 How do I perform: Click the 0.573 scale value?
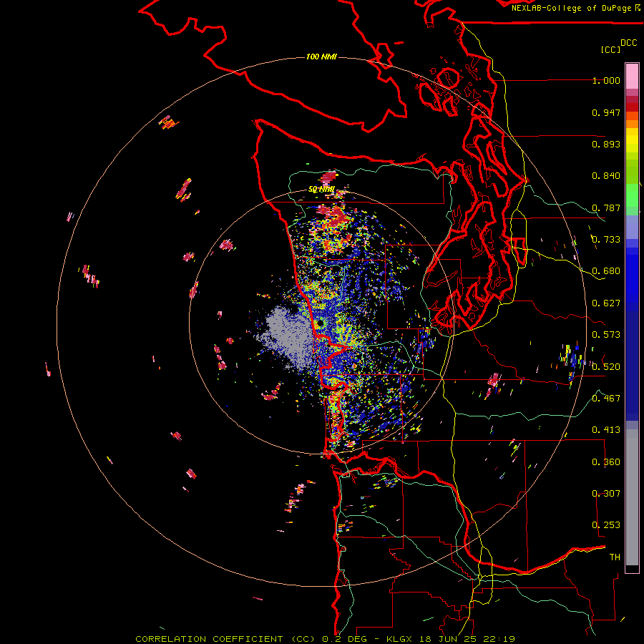(606, 335)
